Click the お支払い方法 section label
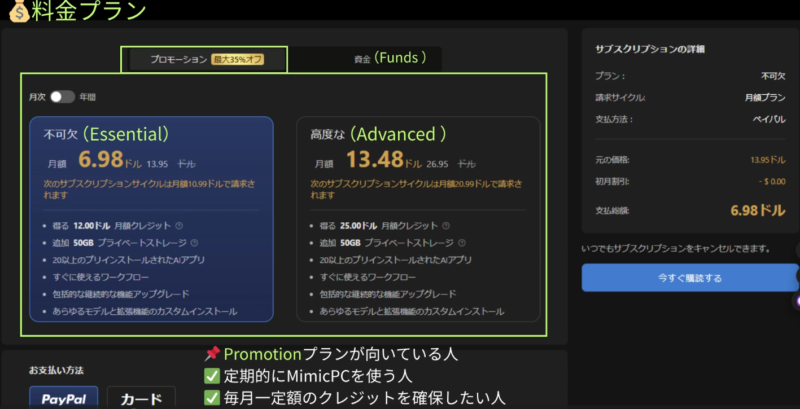 (56, 370)
